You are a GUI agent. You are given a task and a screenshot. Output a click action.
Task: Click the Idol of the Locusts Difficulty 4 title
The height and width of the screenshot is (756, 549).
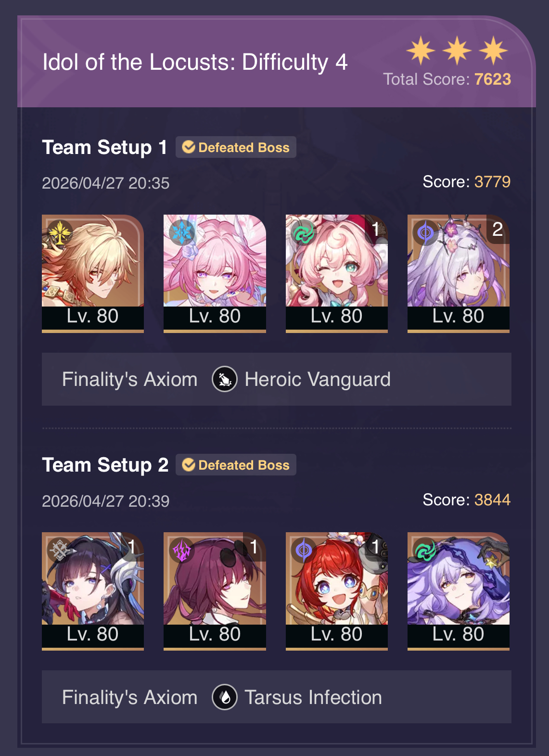[195, 62]
